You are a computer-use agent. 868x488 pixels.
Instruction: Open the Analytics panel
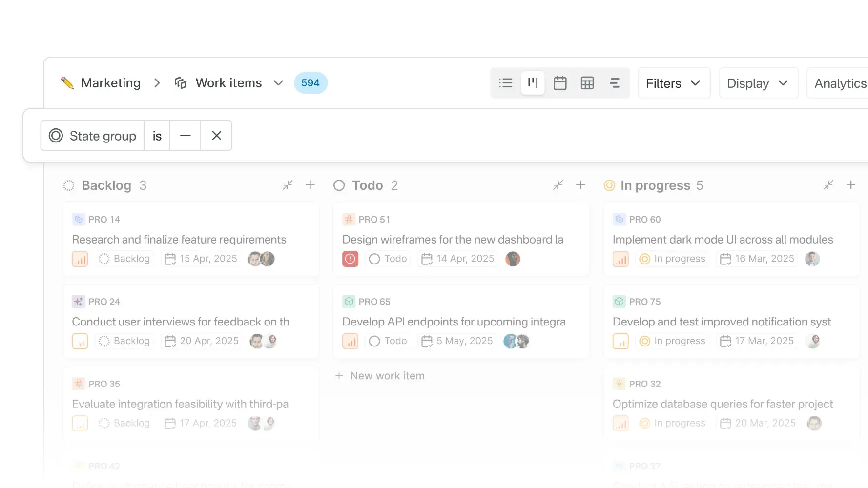[840, 83]
